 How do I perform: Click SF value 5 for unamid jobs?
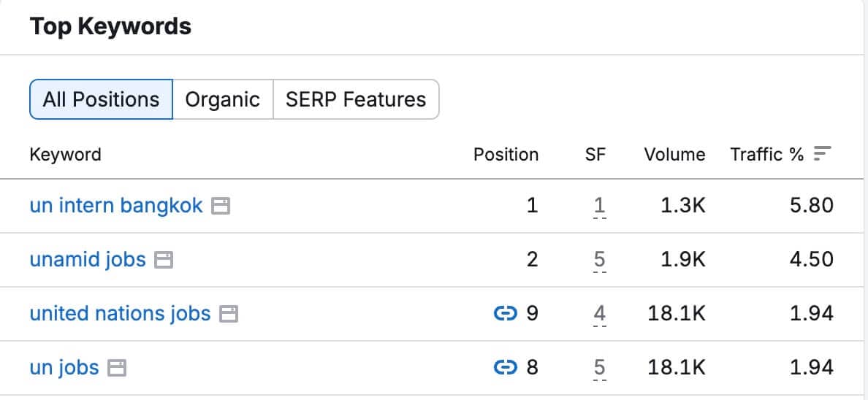click(599, 261)
